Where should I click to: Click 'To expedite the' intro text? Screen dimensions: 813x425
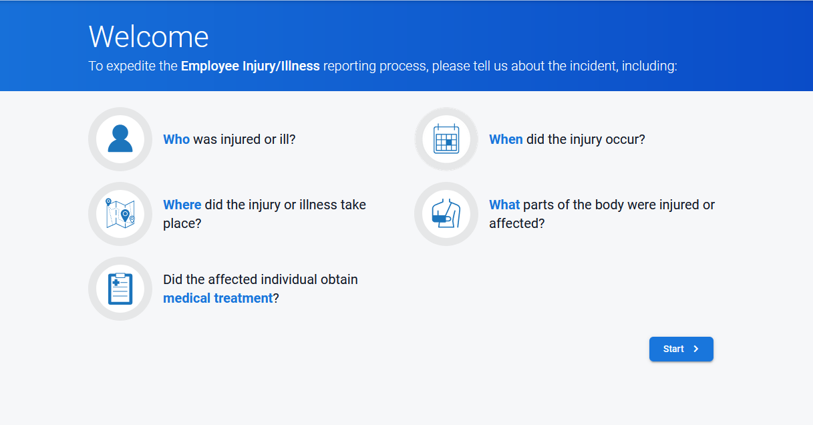[x=132, y=67]
